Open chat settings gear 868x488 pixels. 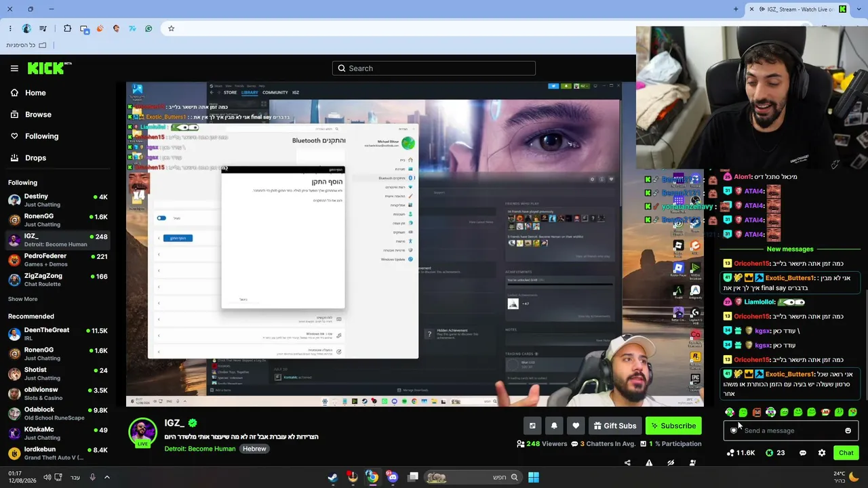pos(822,453)
